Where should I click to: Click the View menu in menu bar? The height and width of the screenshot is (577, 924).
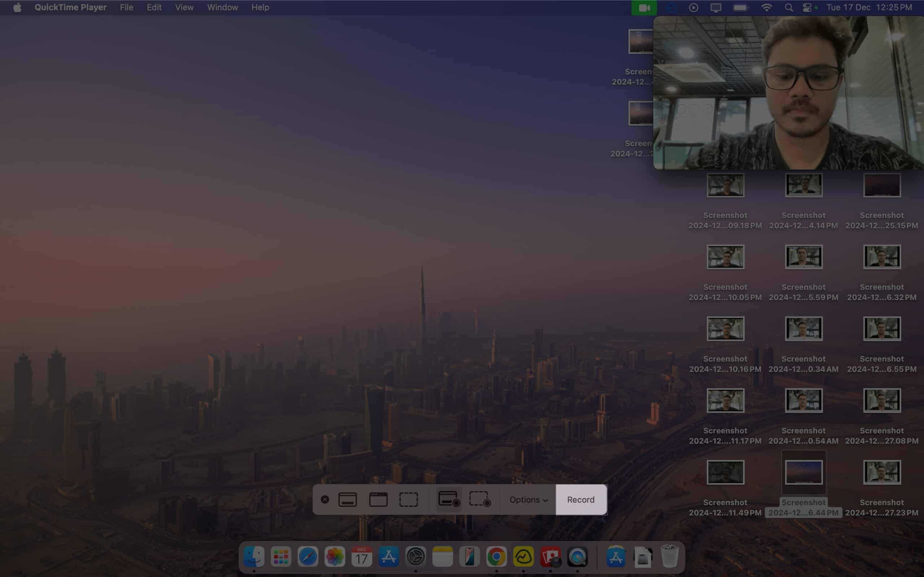[x=184, y=7]
